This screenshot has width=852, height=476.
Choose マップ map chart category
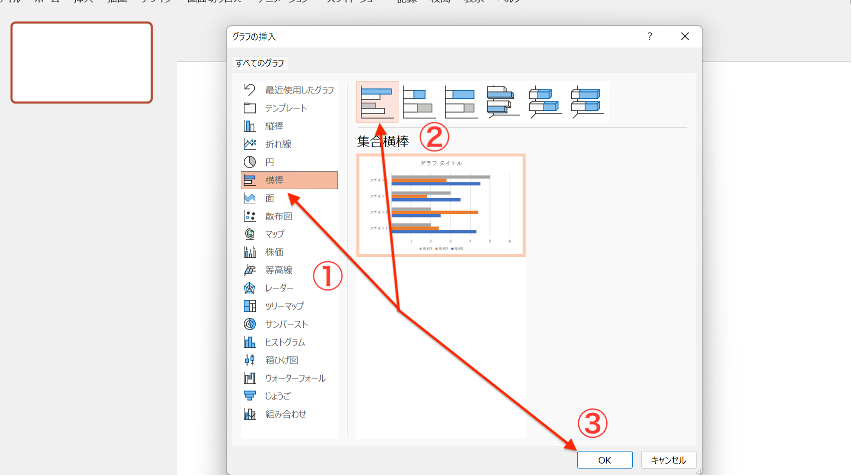289,234
